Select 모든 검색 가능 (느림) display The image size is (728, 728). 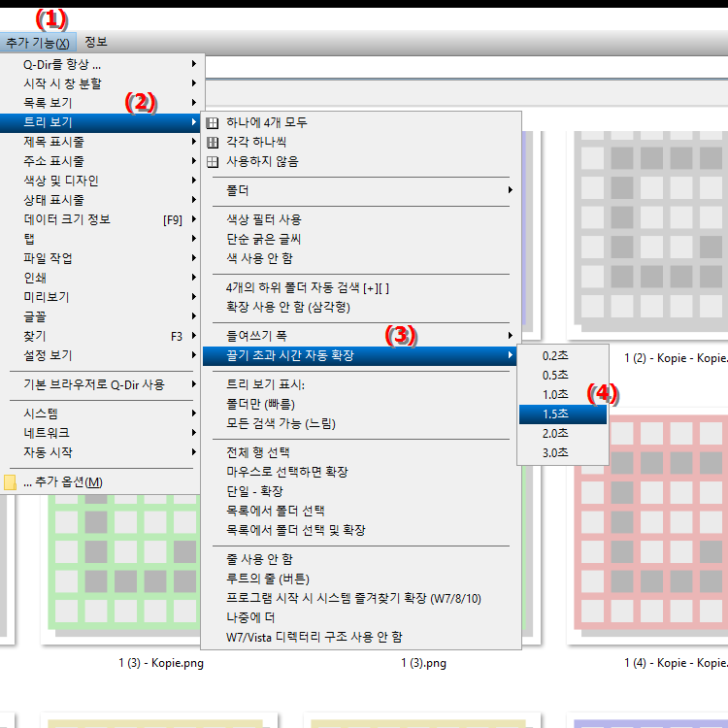pos(360,423)
